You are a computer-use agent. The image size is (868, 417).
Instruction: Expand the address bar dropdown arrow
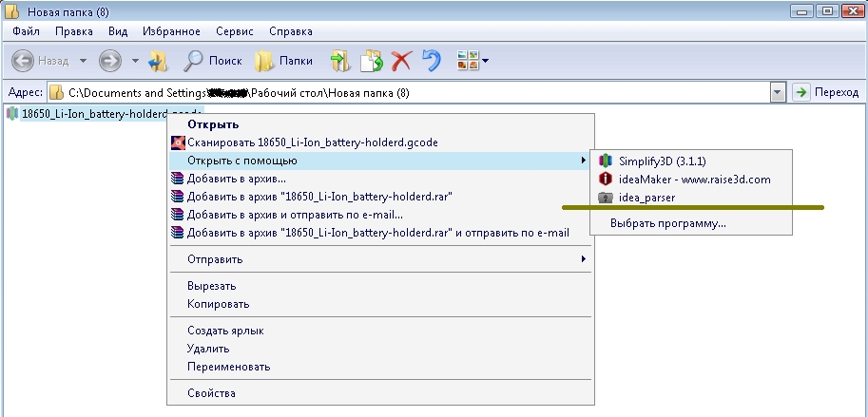[779, 92]
